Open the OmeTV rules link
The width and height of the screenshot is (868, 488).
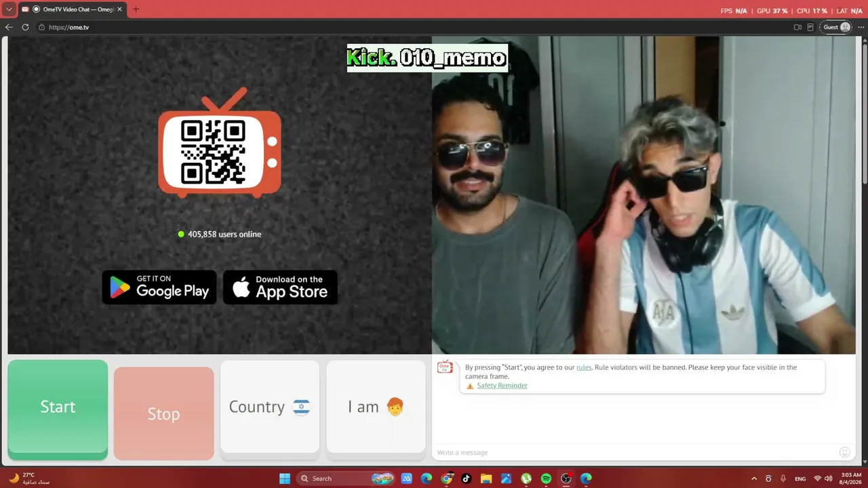584,367
